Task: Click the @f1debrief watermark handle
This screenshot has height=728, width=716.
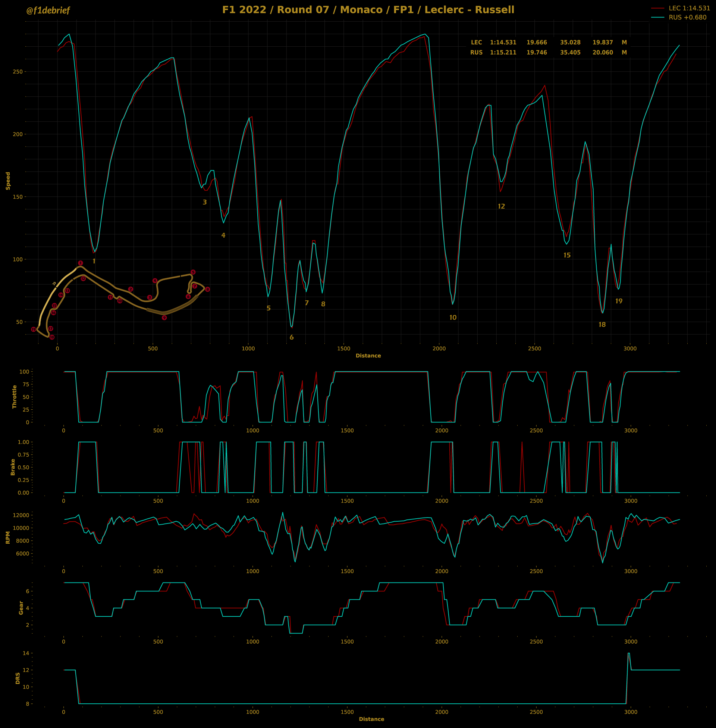Action: [48, 10]
